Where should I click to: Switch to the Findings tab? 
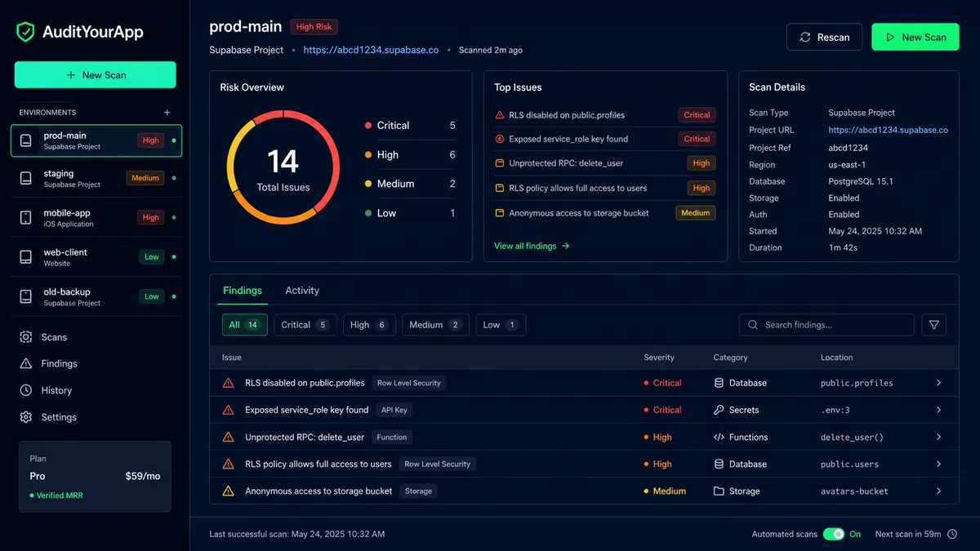[x=243, y=291]
